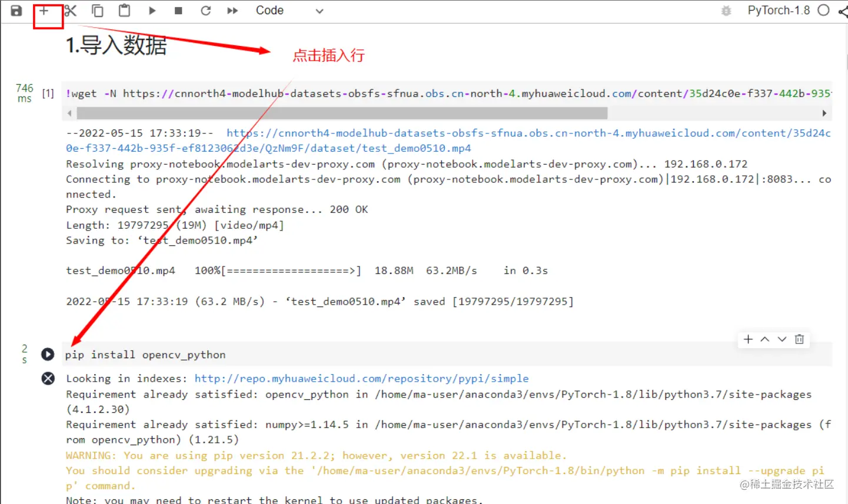Click the scrollbar's left arrow in the wget cell

click(69, 113)
